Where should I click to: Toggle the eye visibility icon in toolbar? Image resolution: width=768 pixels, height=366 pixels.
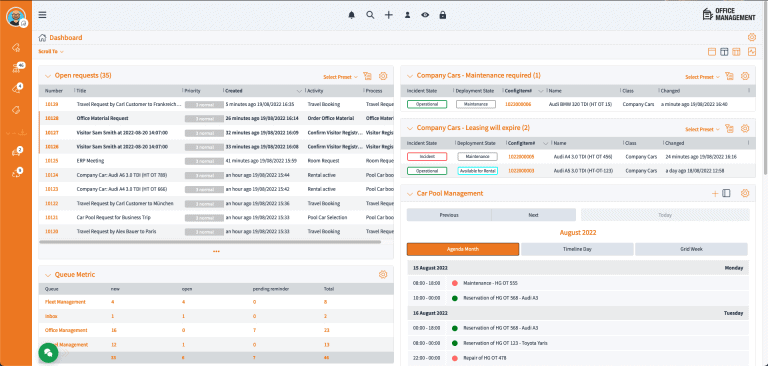425,15
